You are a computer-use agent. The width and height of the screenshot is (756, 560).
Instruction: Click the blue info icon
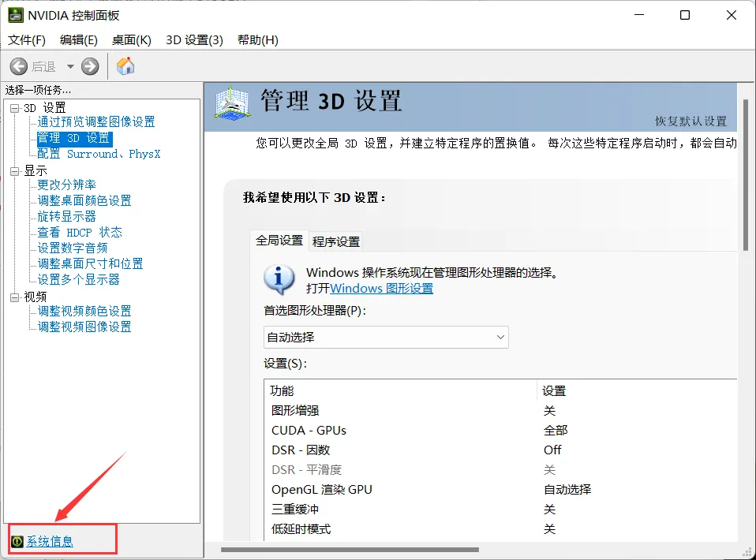coord(279,279)
